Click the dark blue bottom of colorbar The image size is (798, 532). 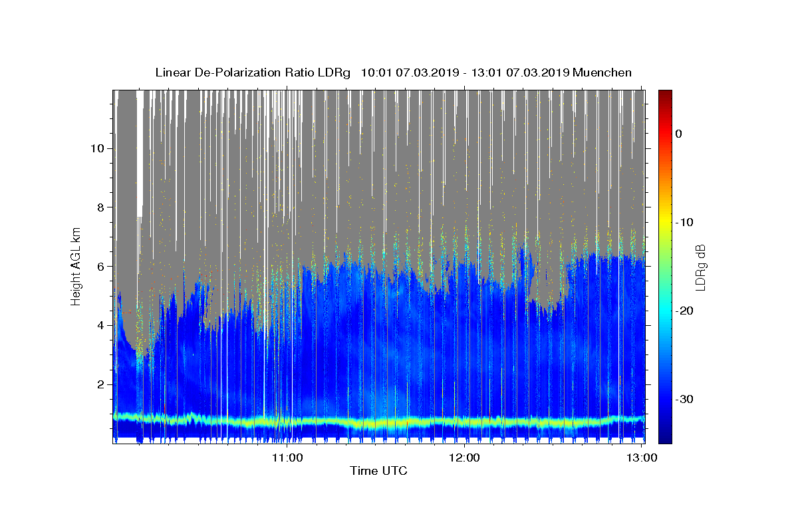(x=664, y=438)
